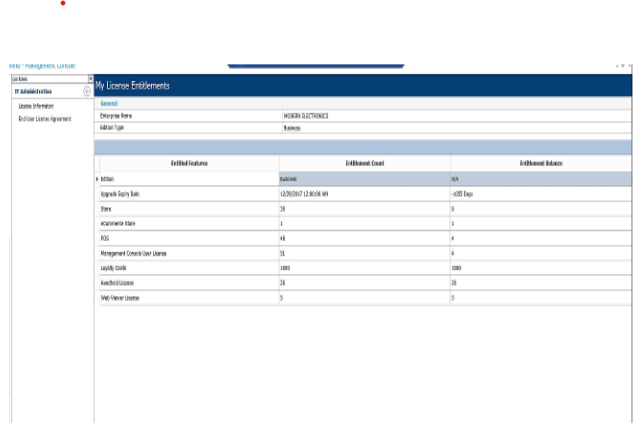
Task: Sort by the Entitlement Balance column header
Action: [x=540, y=162]
